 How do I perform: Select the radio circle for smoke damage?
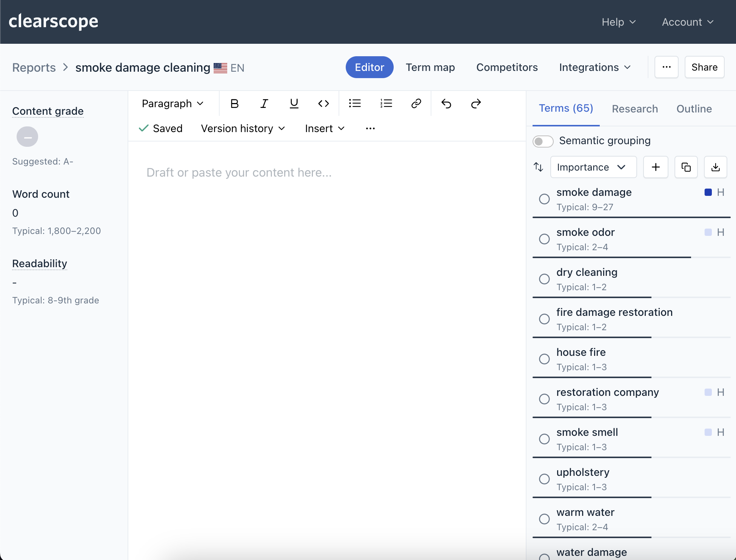(x=544, y=199)
